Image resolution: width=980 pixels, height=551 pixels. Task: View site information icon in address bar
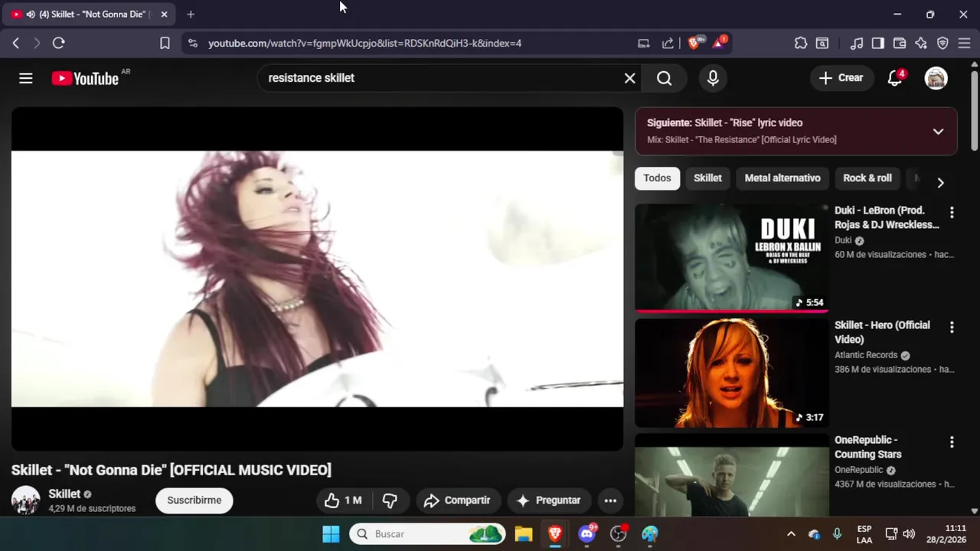[x=192, y=43]
